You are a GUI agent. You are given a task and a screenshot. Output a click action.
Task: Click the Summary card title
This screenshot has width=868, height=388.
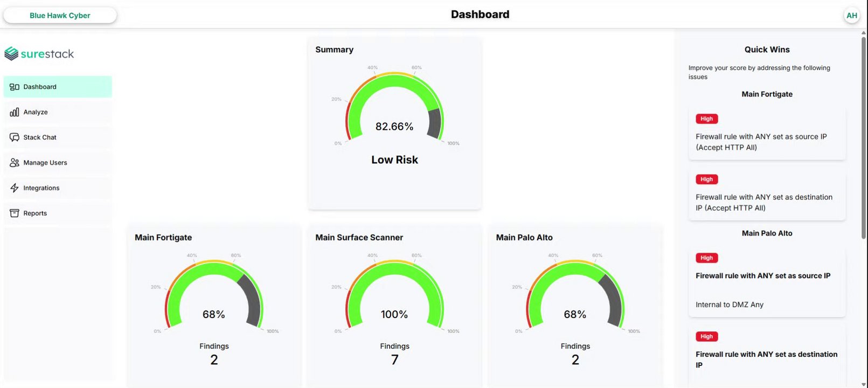[x=334, y=50]
